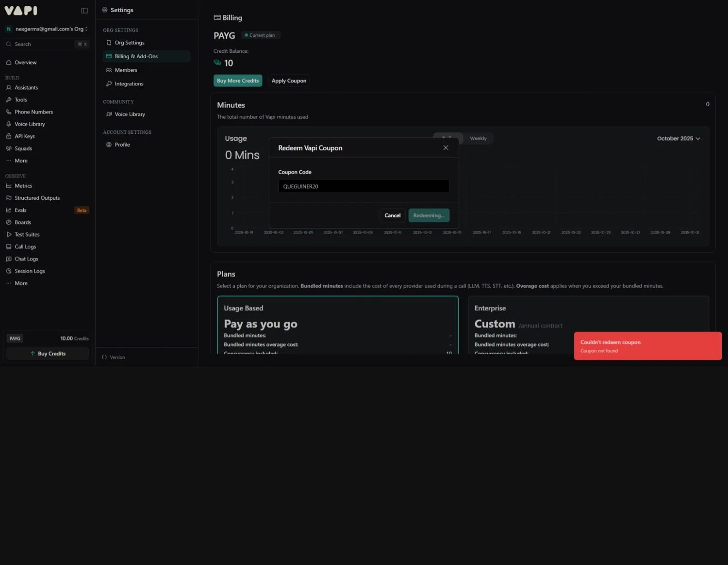The image size is (728, 565).
Task: Click the Metrics chart icon
Action: tap(9, 186)
